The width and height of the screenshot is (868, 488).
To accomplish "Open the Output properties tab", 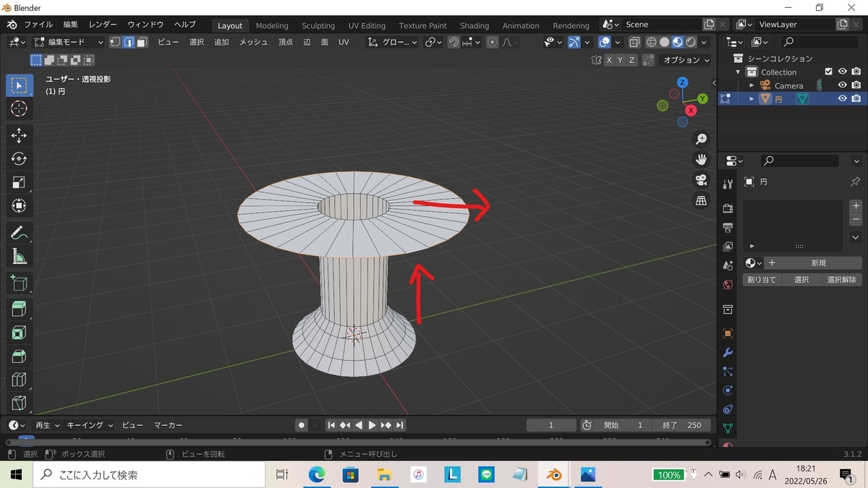I will (728, 228).
